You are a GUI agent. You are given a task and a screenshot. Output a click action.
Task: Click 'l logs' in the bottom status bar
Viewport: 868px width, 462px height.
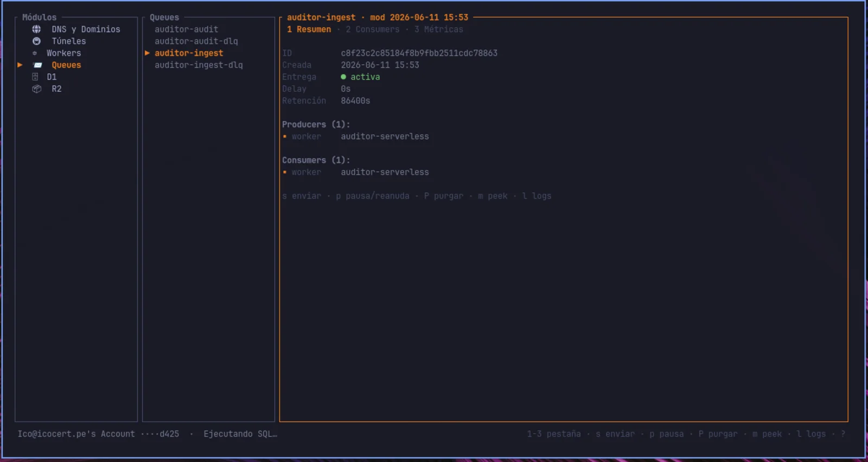pos(811,434)
